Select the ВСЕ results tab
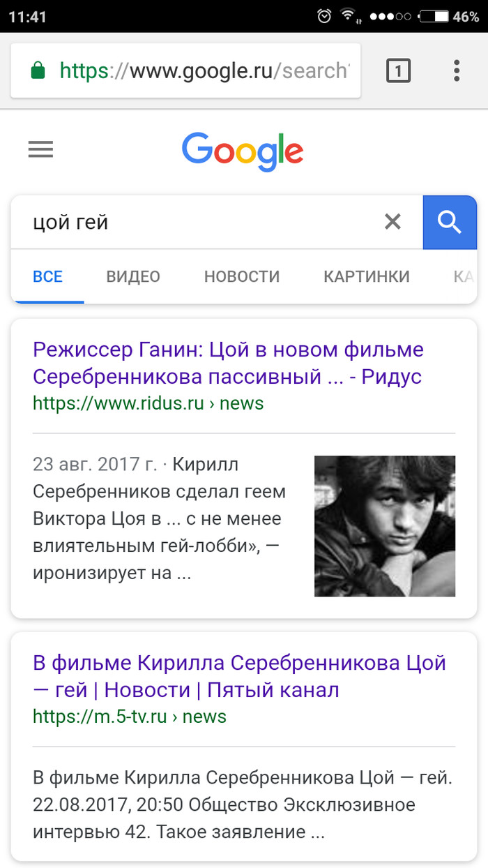Viewport: 488px width, 868px height. click(48, 276)
